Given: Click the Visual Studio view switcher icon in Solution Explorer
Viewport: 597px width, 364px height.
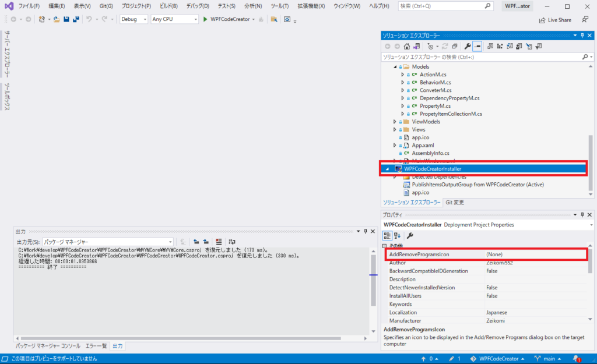Looking at the screenshot, I should [x=416, y=47].
